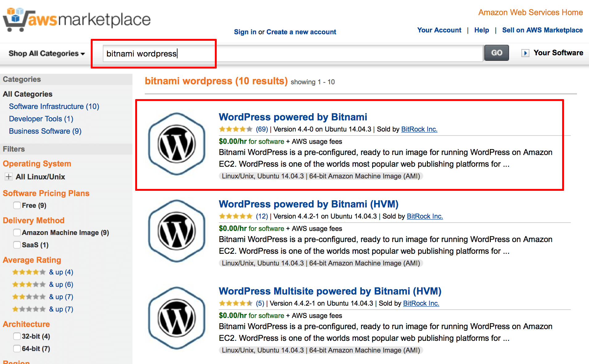
Task: Open Sell on AWS Marketplace link
Action: [x=542, y=30]
